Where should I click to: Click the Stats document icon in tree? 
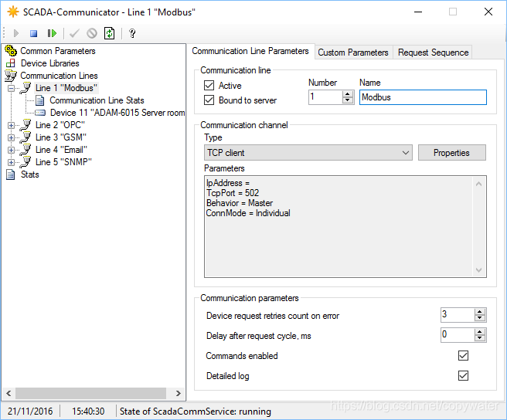tap(11, 174)
